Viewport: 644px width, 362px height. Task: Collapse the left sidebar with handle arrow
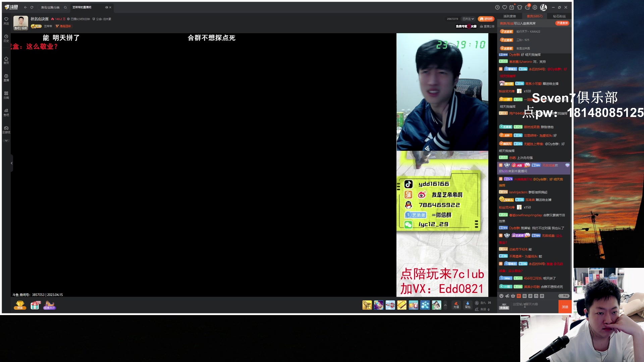[11, 163]
